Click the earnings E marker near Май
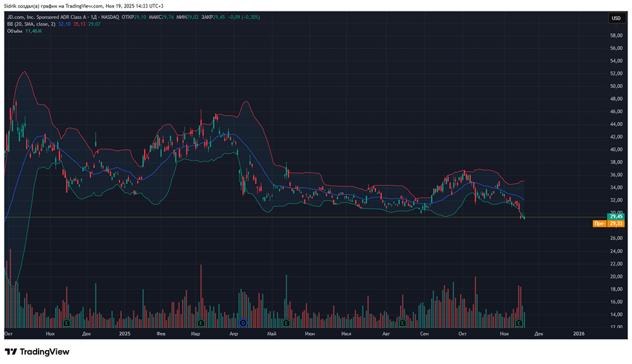Screen dimensions: 632x364 (x=286, y=323)
